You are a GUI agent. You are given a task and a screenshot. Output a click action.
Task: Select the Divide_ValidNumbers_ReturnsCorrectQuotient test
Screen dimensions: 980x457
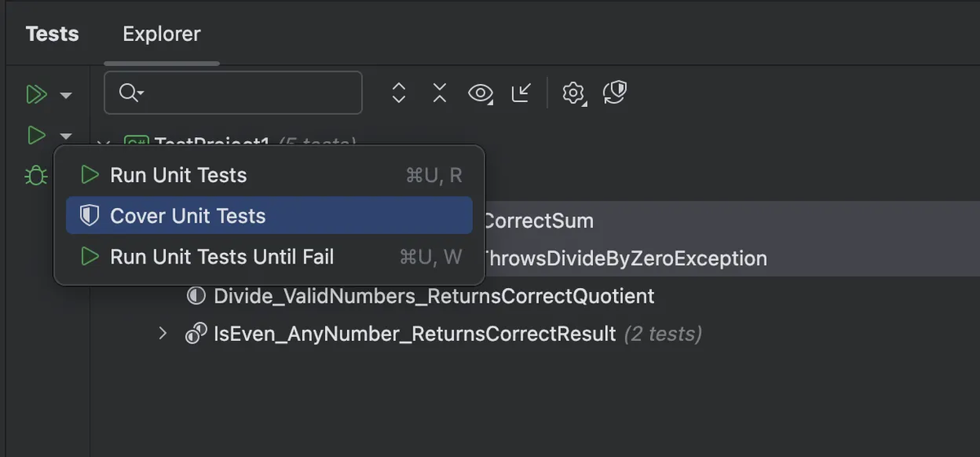433,295
